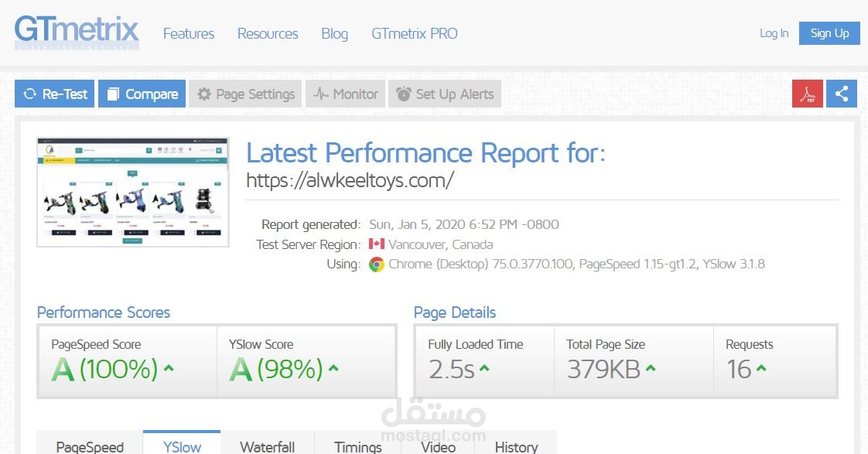Click the Compare button

[x=142, y=94]
